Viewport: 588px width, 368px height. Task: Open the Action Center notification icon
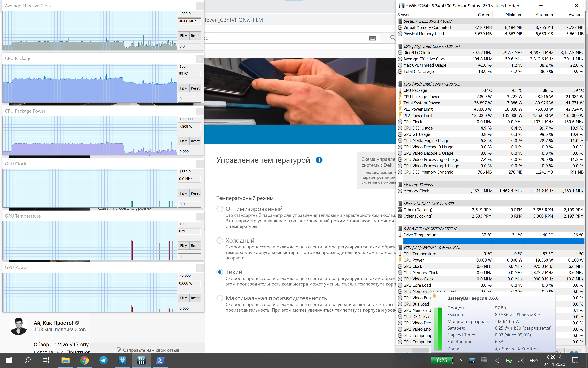575,360
